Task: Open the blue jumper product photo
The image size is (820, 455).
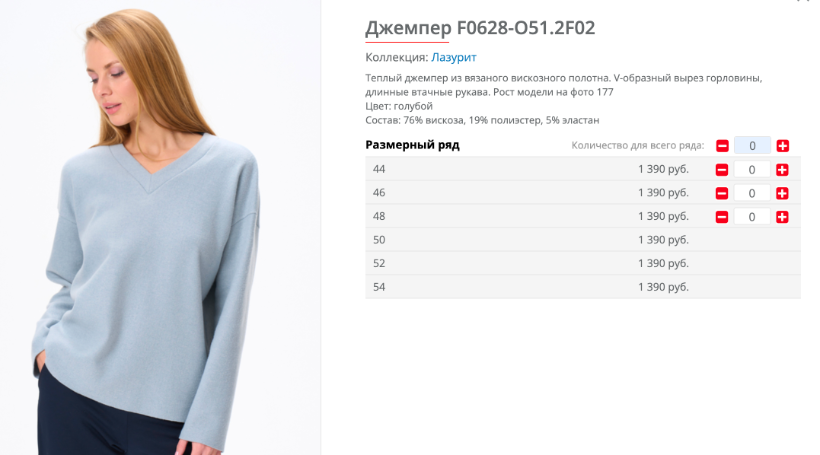Action: 160,228
